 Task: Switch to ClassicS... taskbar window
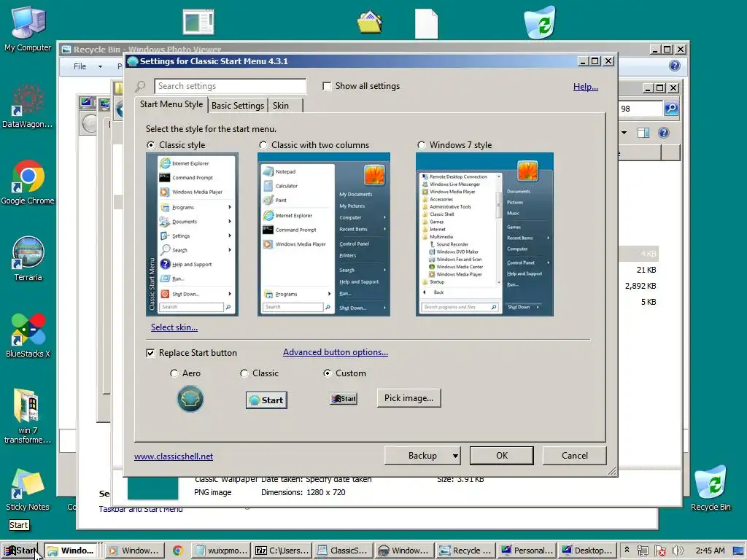click(343, 551)
